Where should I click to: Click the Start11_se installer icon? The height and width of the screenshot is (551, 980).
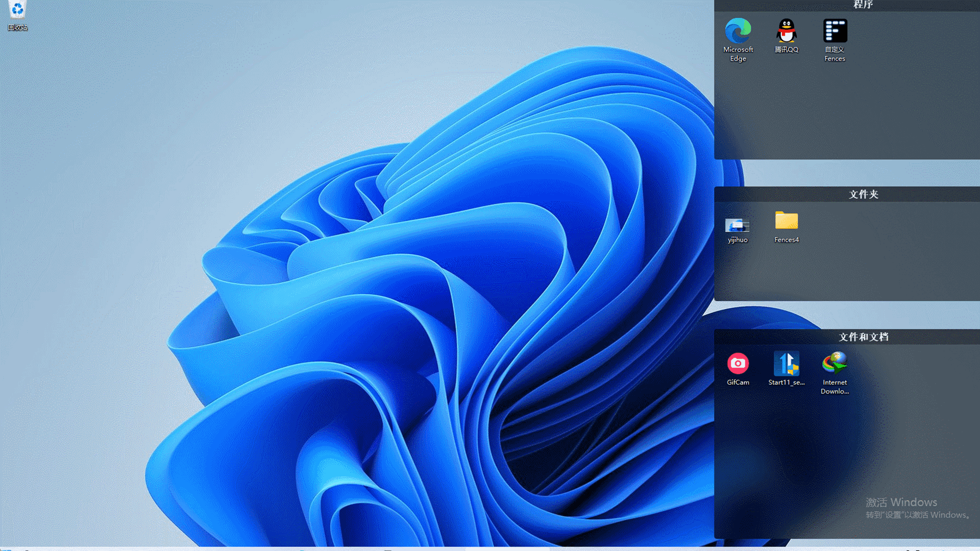click(787, 363)
